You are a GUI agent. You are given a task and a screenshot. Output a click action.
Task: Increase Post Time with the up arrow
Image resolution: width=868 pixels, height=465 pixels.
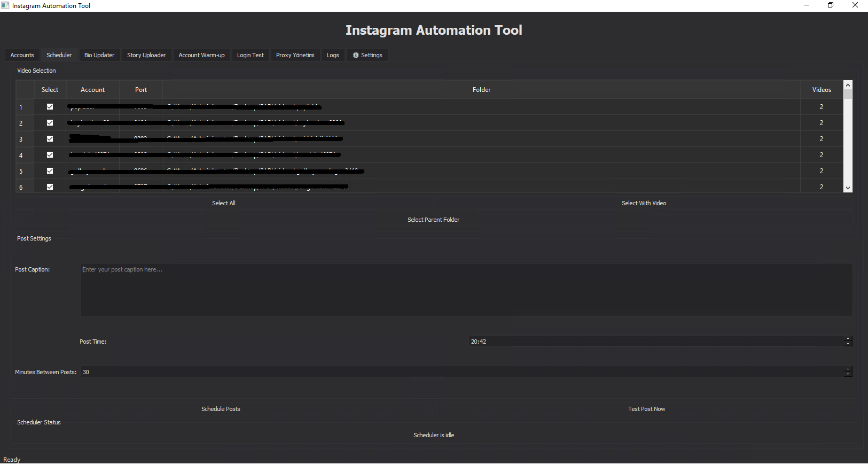(x=848, y=339)
